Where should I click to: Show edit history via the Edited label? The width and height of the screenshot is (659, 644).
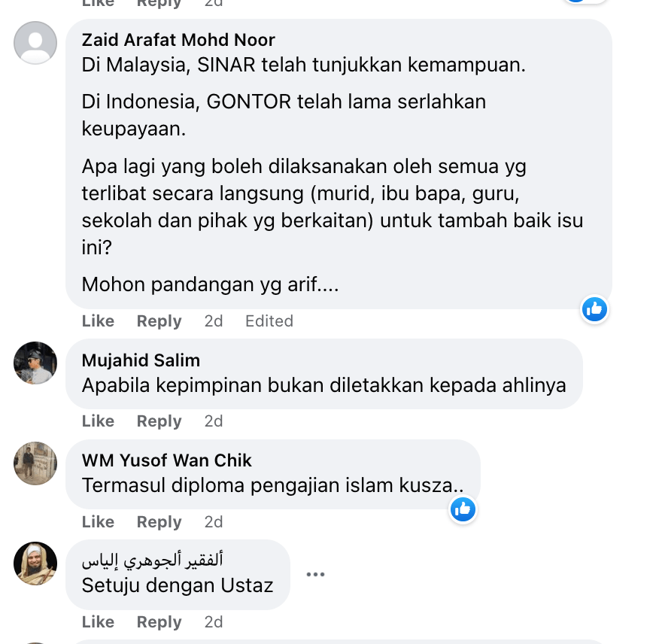coord(269,320)
